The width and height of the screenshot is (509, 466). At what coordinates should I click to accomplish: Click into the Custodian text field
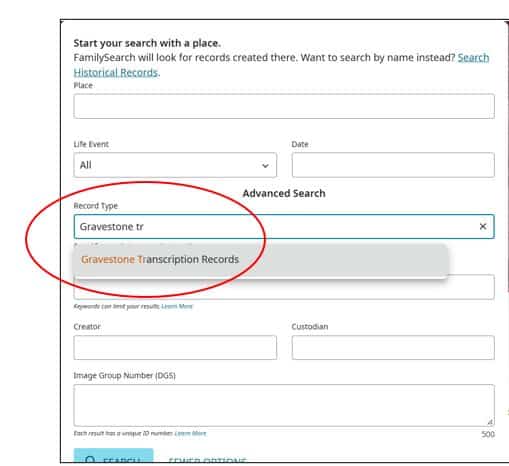(x=393, y=348)
